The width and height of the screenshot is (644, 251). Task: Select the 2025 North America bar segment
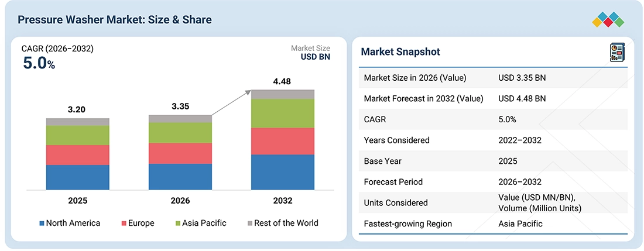pos(78,177)
